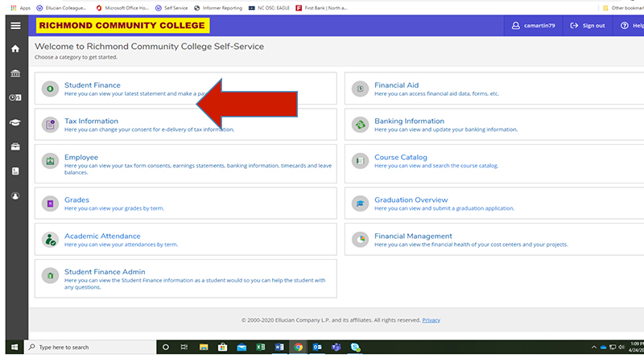Screen dimensions: 644x362
Task: Click the Banking Information icon
Action: point(360,125)
